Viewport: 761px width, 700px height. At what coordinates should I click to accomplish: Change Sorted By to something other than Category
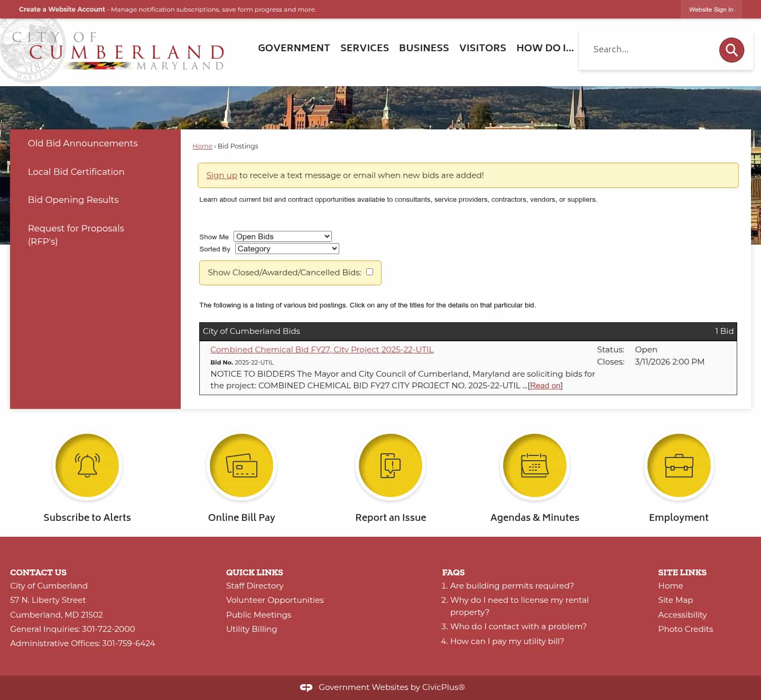286,248
